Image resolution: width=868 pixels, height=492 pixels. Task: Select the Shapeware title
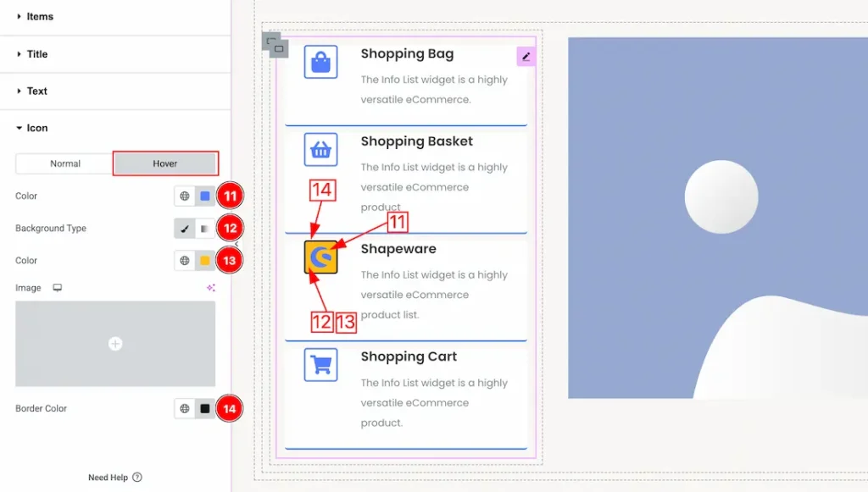[398, 249]
